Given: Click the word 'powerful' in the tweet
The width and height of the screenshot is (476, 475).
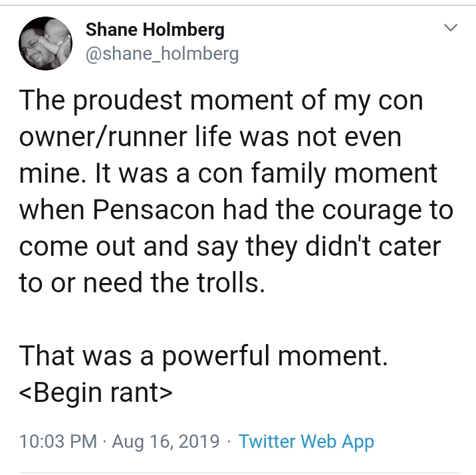Looking at the screenshot, I should tap(215, 356).
